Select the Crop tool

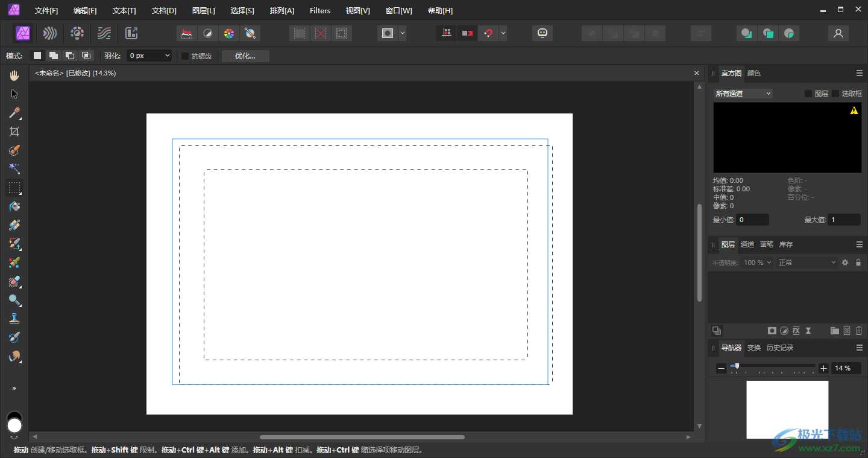14,132
